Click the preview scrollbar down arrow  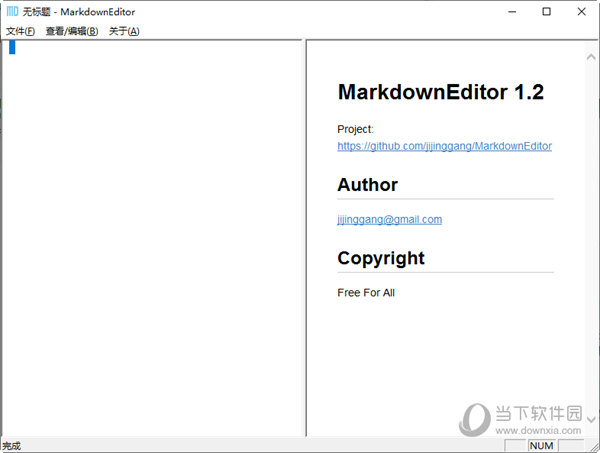click(591, 419)
